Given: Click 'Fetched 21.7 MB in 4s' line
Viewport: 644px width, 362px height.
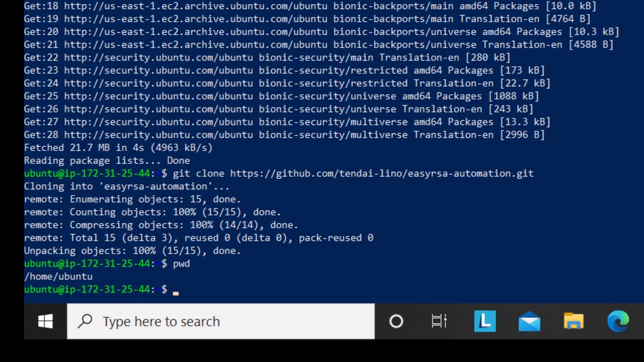Looking at the screenshot, I should 118,148.
